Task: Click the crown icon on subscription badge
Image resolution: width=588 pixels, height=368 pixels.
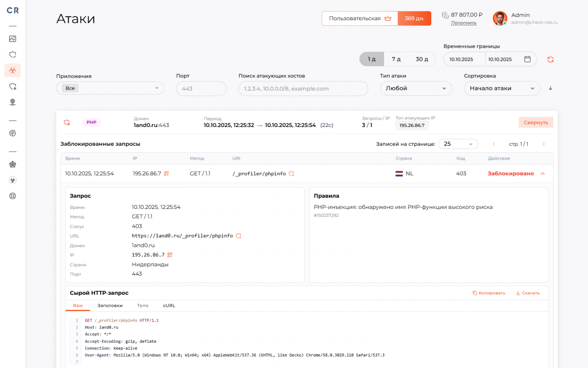Action: [x=388, y=18]
